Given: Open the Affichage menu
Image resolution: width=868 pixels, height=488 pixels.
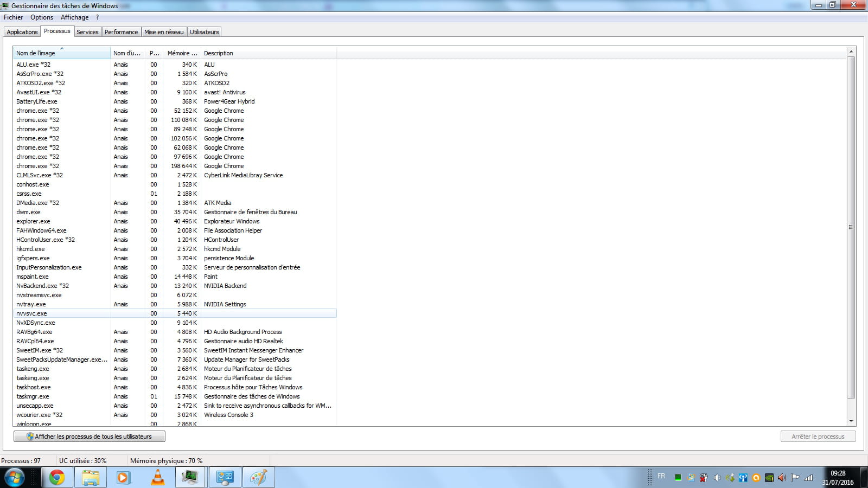Looking at the screenshot, I should 74,17.
